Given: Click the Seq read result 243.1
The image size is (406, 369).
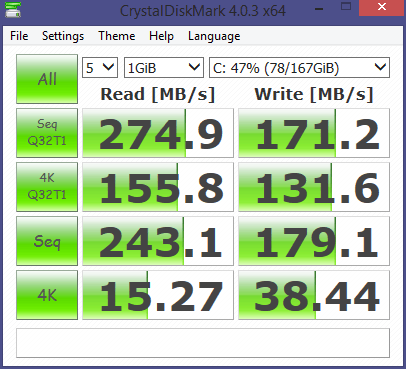Looking at the screenshot, I should (x=158, y=241).
